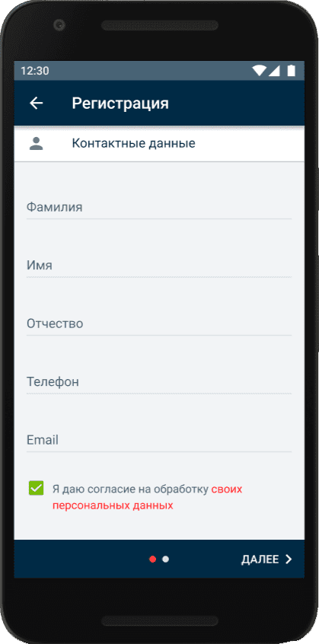
Task: Open the Контактные данные section header
Action: (159, 143)
